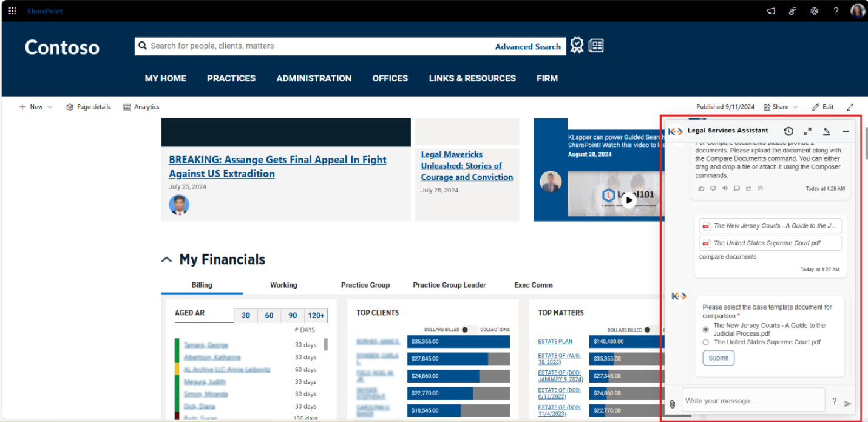Switch to the Practice Group Leader tab
Viewport: 868px width, 422px height.
point(449,285)
